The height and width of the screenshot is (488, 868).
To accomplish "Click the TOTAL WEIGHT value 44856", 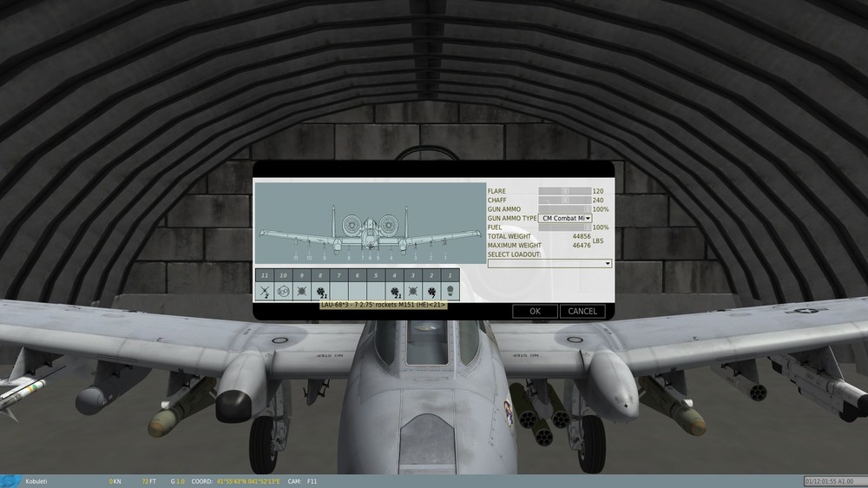I will point(582,236).
